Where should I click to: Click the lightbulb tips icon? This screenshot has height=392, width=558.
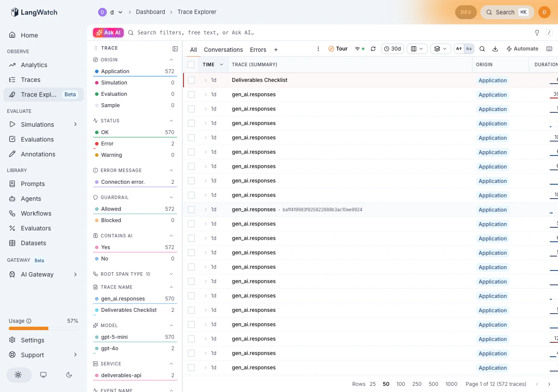(x=537, y=33)
